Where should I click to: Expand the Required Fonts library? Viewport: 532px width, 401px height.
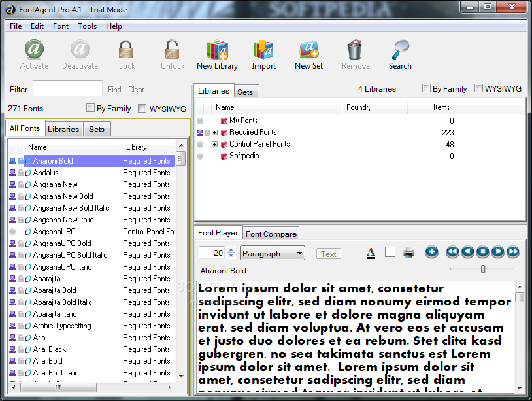215,132
